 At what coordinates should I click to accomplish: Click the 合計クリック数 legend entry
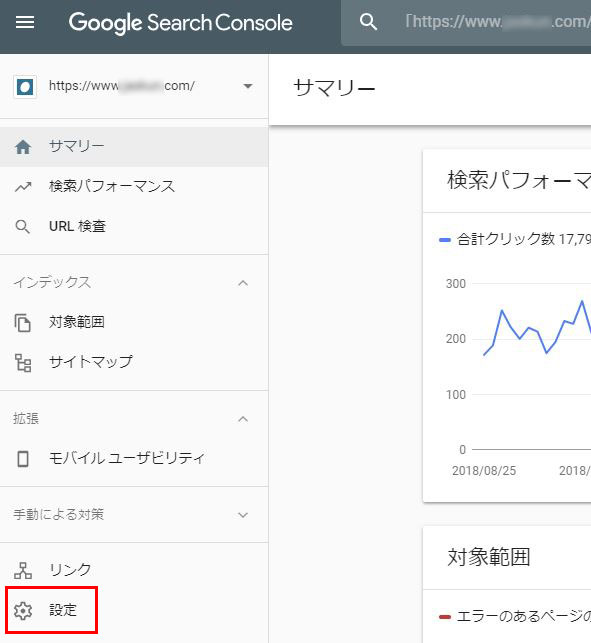click(515, 239)
